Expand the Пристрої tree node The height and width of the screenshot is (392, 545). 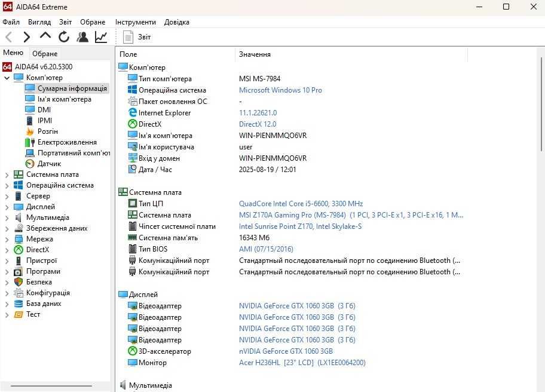pos(7,261)
